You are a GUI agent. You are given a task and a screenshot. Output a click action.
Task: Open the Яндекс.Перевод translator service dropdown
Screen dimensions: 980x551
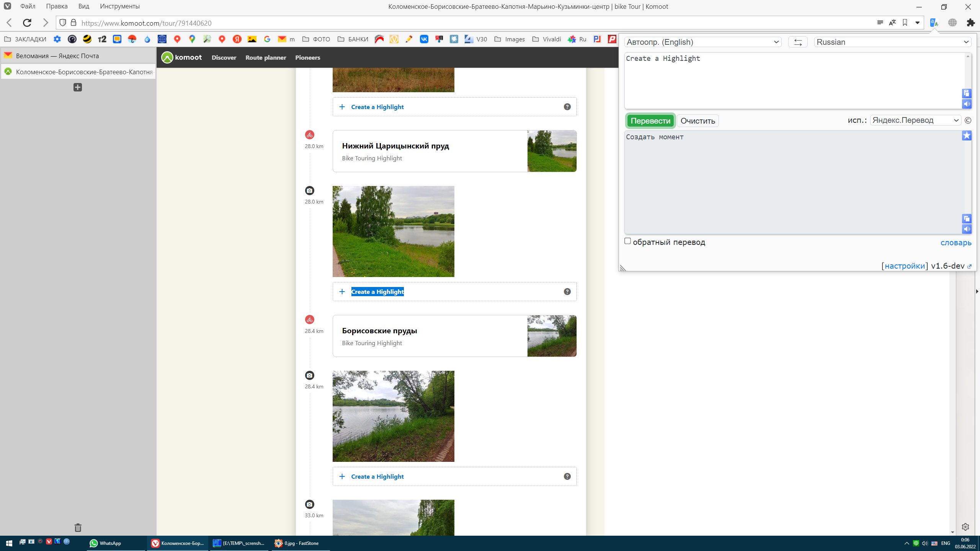915,120
